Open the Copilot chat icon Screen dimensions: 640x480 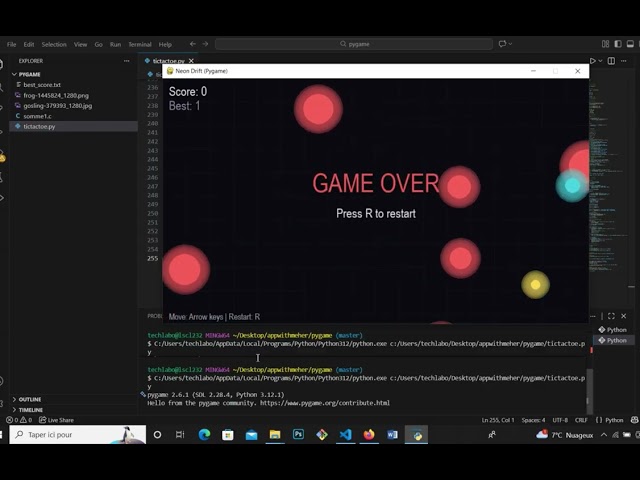pyautogui.click(x=502, y=44)
